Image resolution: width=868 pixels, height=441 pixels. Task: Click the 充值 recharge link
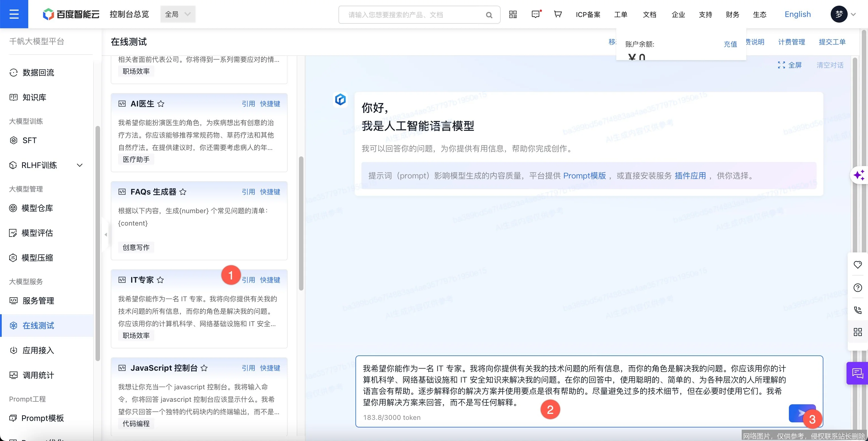730,44
